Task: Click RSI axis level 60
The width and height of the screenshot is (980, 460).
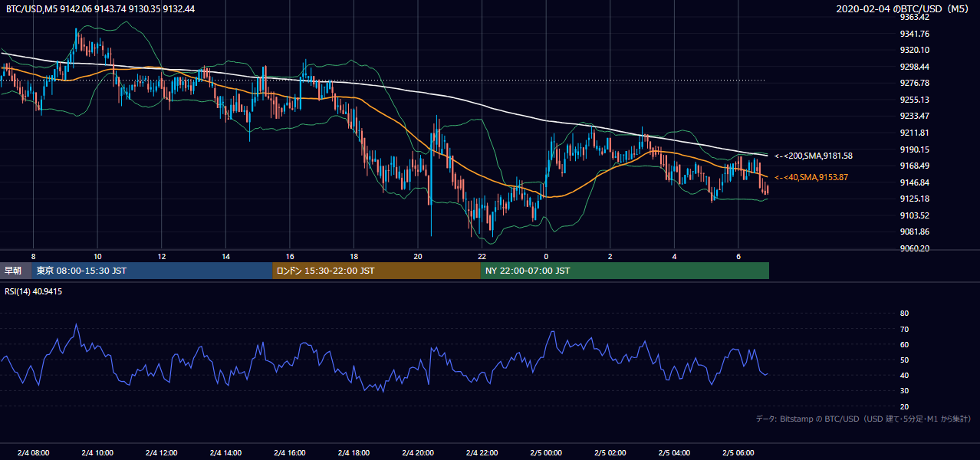Action: pyautogui.click(x=904, y=344)
